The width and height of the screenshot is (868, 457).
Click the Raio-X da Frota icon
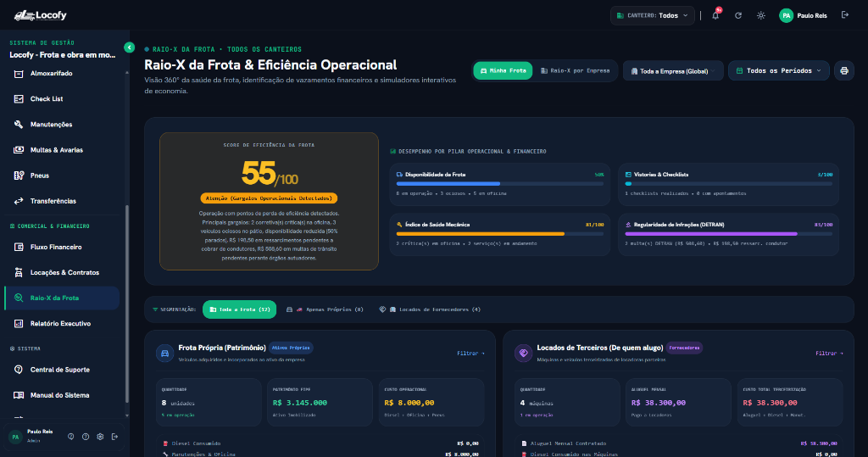(19, 298)
